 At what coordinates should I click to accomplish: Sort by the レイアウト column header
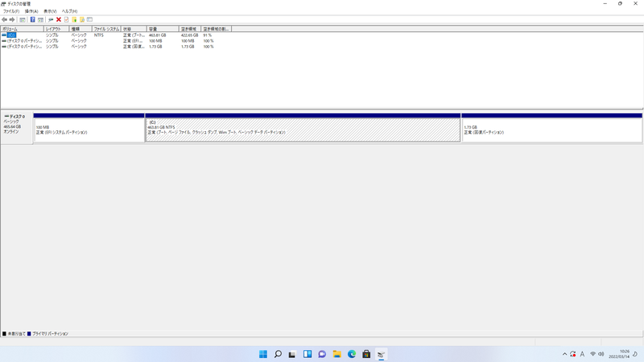click(x=56, y=29)
